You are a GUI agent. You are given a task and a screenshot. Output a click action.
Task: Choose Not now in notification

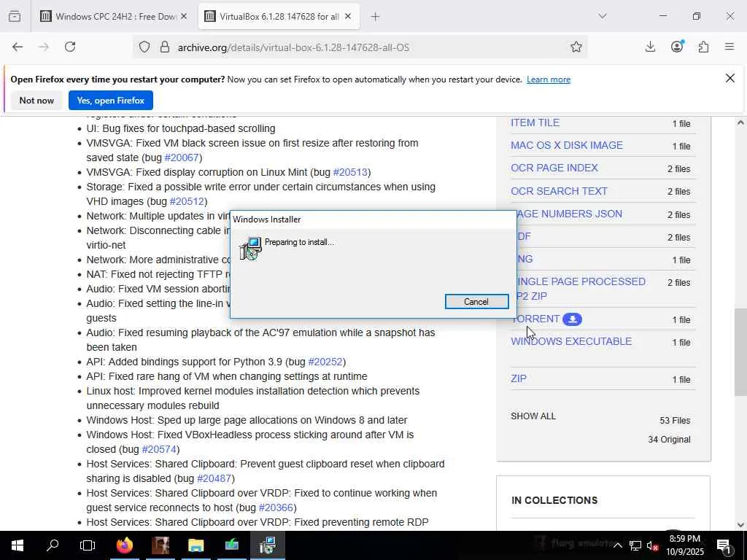point(36,101)
